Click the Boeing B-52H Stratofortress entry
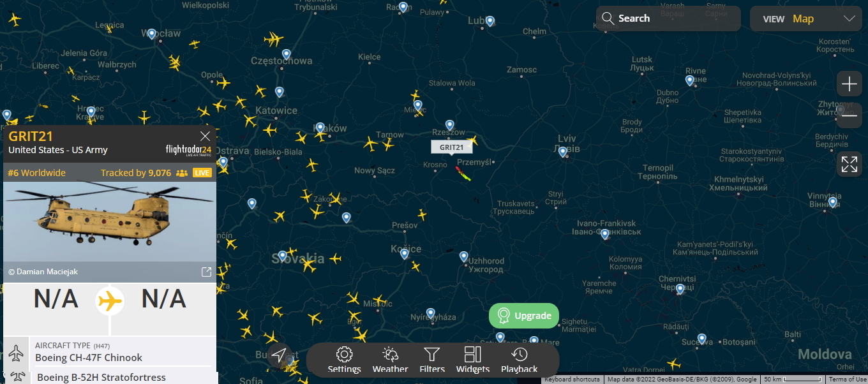The height and width of the screenshot is (384, 868). pos(101,377)
